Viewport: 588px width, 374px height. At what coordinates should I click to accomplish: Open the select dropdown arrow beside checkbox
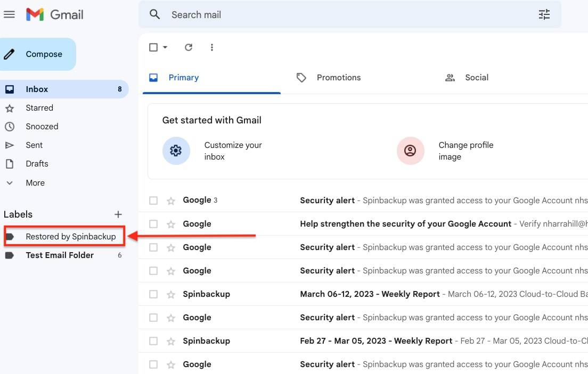click(165, 47)
